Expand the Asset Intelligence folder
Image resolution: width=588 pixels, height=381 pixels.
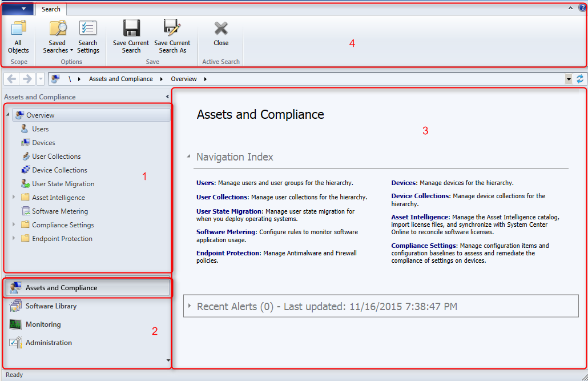coord(14,197)
